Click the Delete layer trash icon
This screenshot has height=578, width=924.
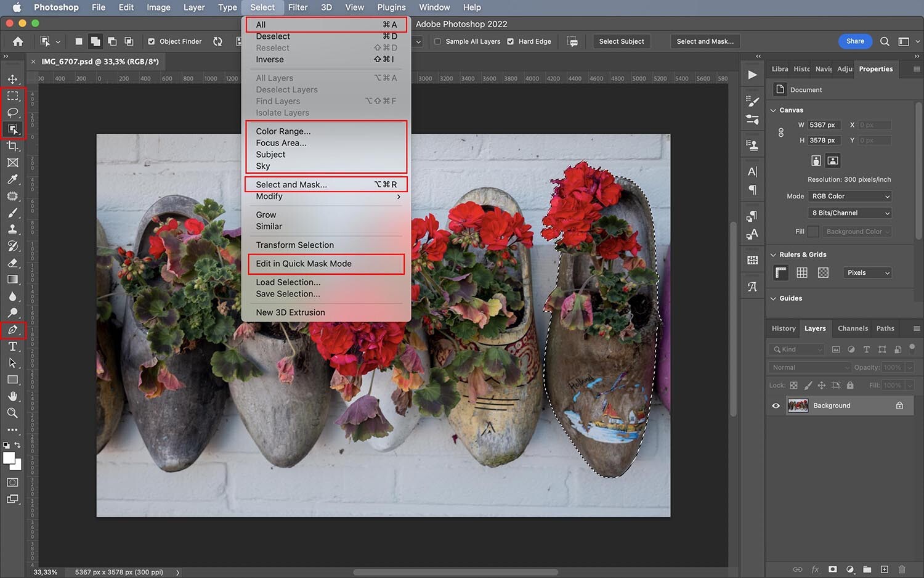[x=902, y=569]
